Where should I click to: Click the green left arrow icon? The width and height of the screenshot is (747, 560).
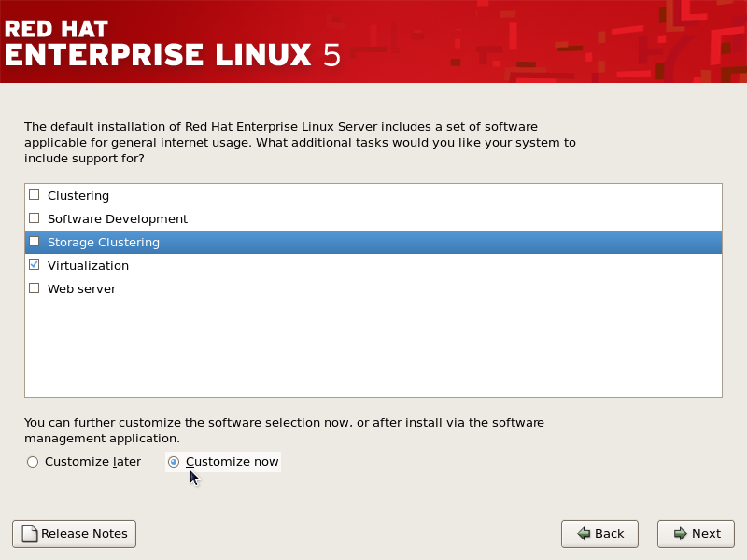pyautogui.click(x=584, y=534)
